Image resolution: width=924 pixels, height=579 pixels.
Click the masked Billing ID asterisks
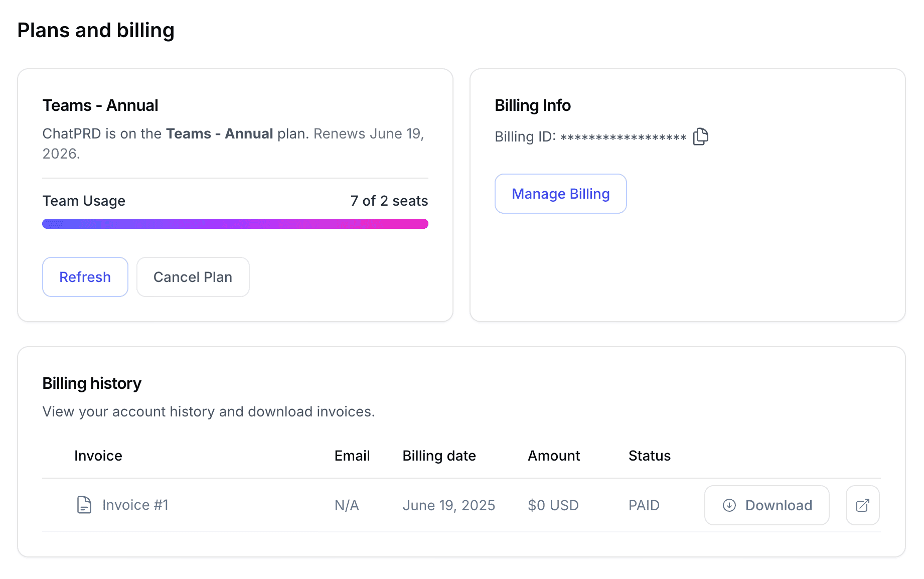623,137
